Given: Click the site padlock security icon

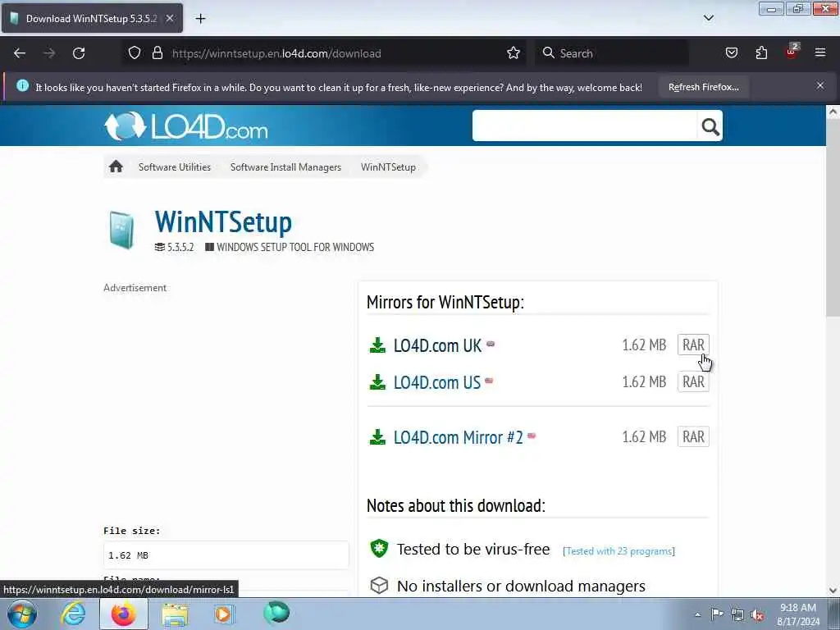Looking at the screenshot, I should point(157,53).
